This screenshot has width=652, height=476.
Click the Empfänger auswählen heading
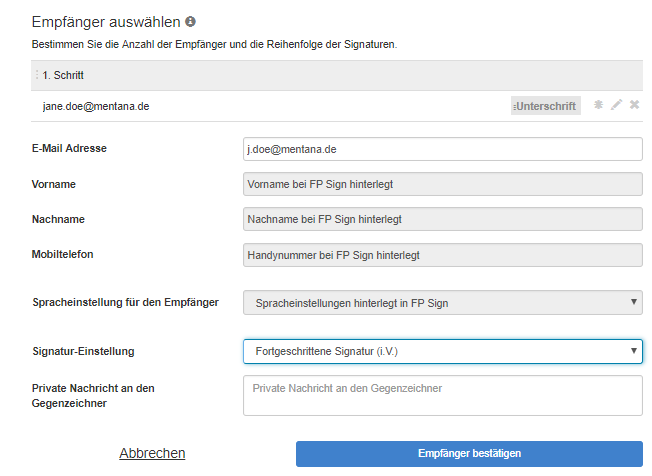(106, 22)
